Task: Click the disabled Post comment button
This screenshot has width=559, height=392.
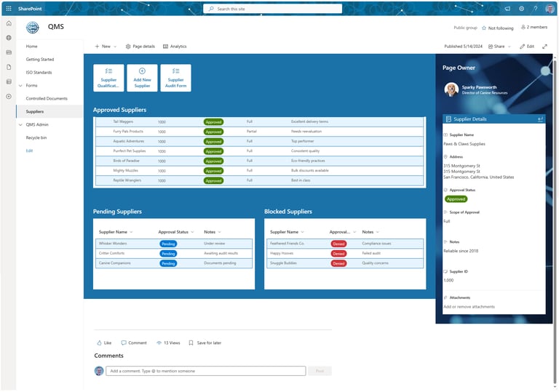Action: 320,371
